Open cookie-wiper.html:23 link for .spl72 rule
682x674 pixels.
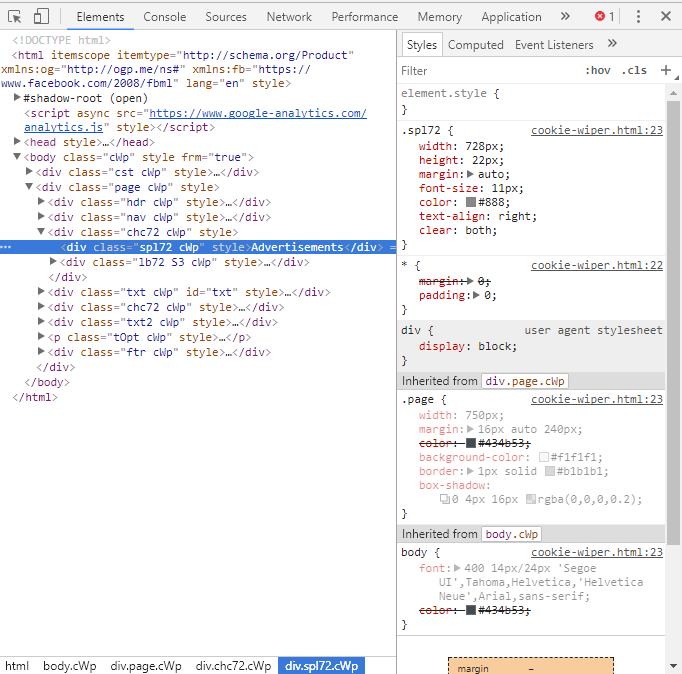[597, 130]
